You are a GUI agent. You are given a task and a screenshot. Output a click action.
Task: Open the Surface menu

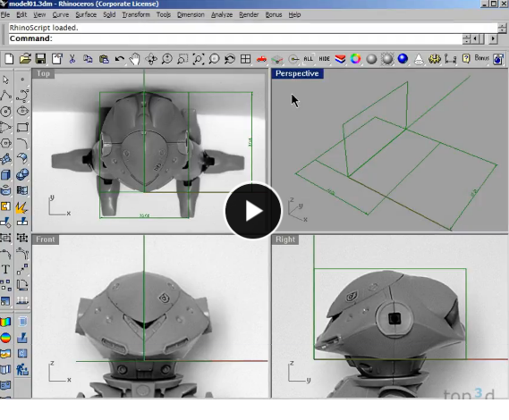pyautogui.click(x=86, y=14)
